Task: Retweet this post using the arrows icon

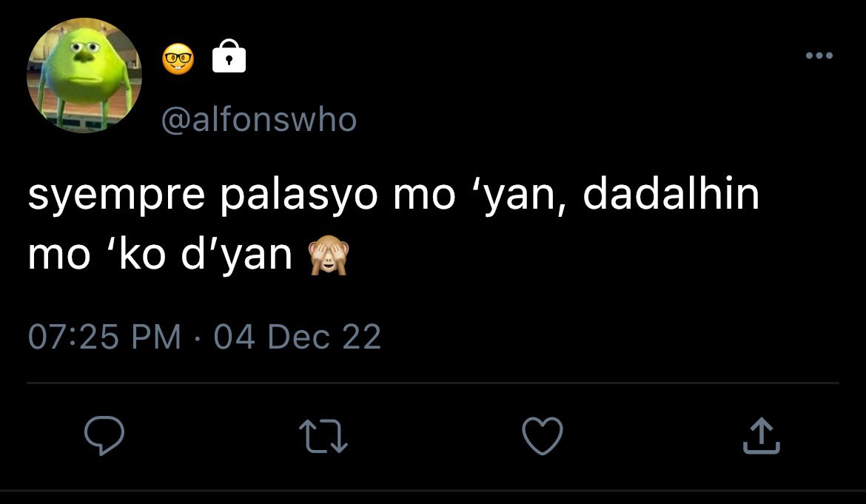Action: [x=323, y=436]
